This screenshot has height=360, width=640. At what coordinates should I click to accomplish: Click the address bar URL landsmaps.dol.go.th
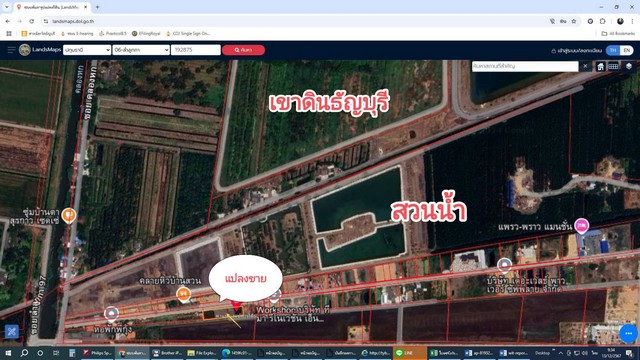[73, 21]
